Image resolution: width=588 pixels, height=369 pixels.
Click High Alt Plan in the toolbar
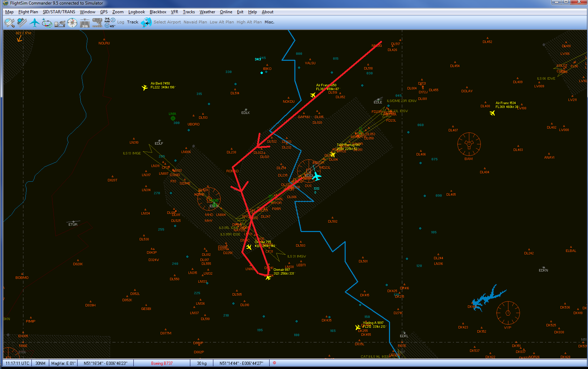coord(249,22)
